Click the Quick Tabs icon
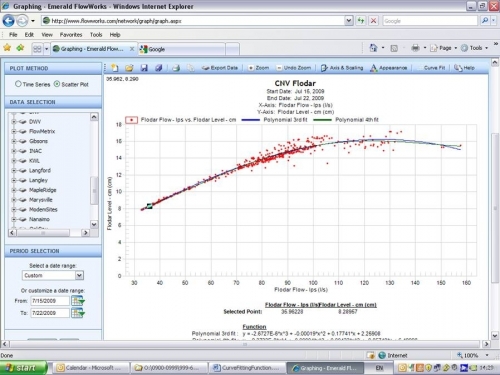The height and width of the screenshot is (375, 500). click(37, 49)
